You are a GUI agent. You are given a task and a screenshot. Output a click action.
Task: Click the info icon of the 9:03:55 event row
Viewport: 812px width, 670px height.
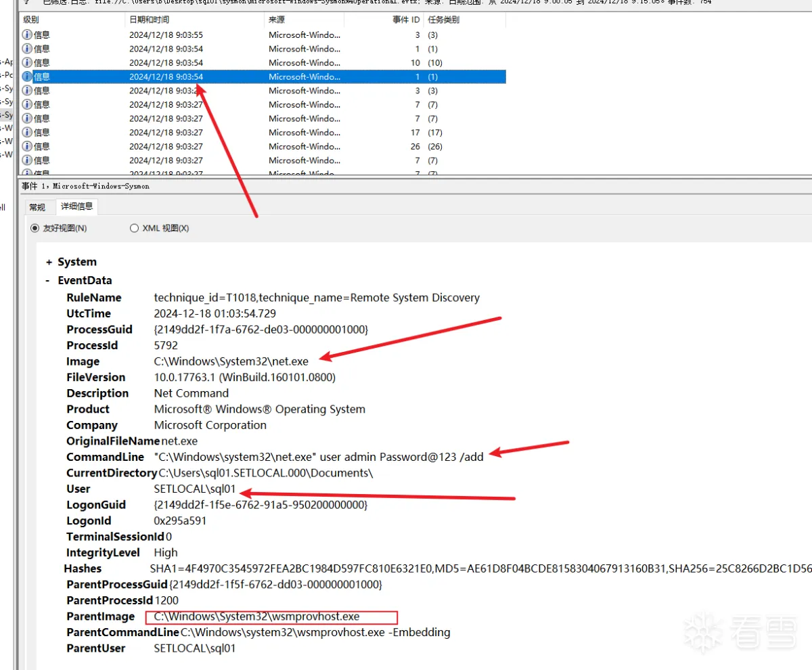27,35
